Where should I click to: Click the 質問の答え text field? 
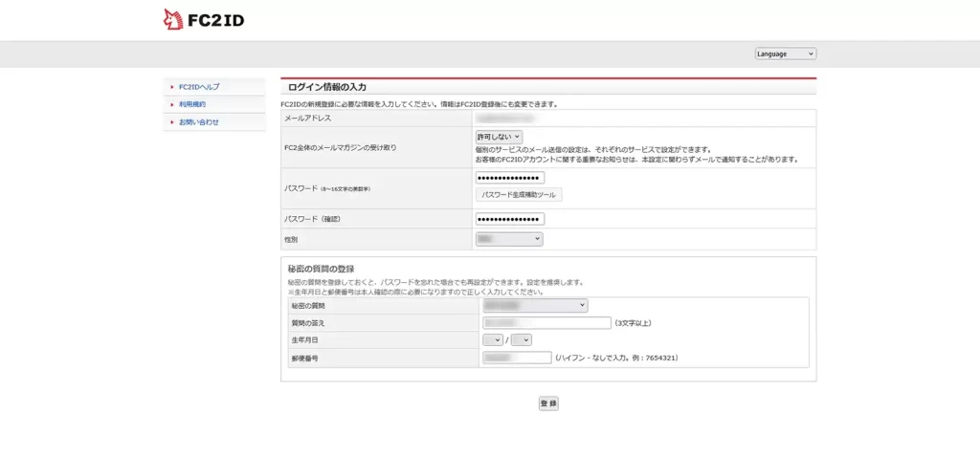point(546,323)
